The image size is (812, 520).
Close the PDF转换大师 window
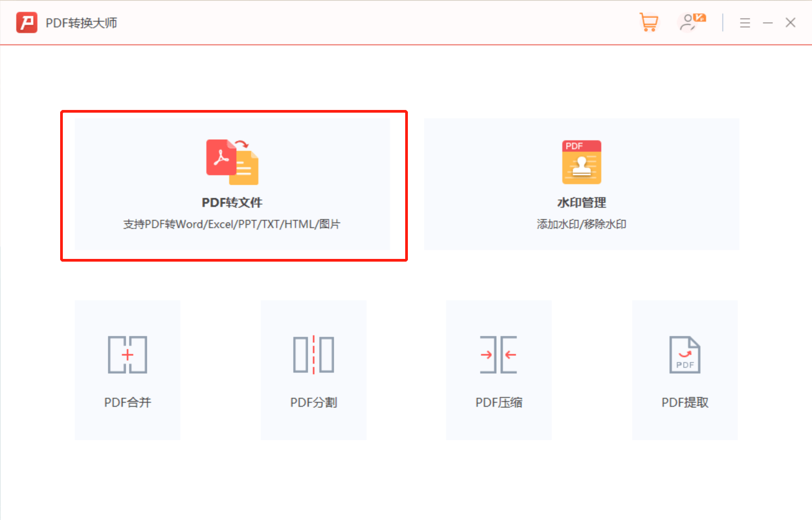[x=790, y=23]
